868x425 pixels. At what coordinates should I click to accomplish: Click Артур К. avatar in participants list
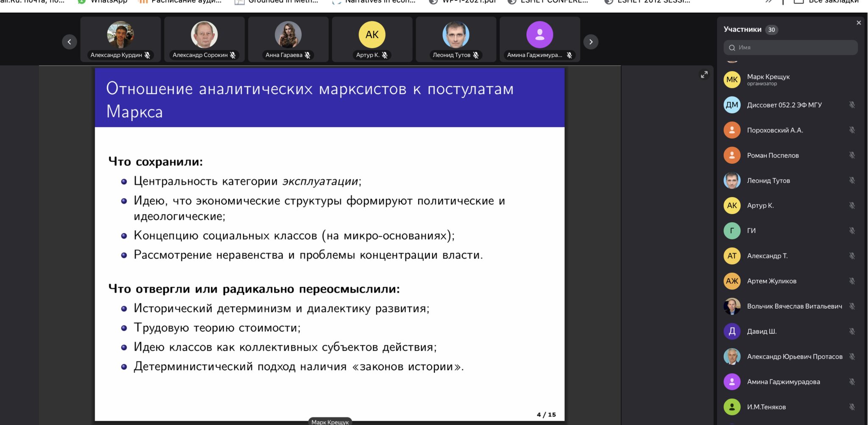(x=732, y=206)
